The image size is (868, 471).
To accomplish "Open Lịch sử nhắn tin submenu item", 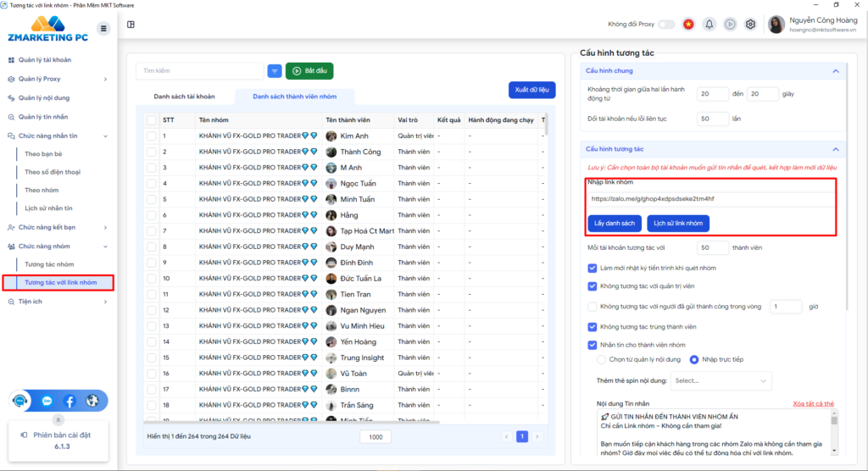I will pos(48,208).
